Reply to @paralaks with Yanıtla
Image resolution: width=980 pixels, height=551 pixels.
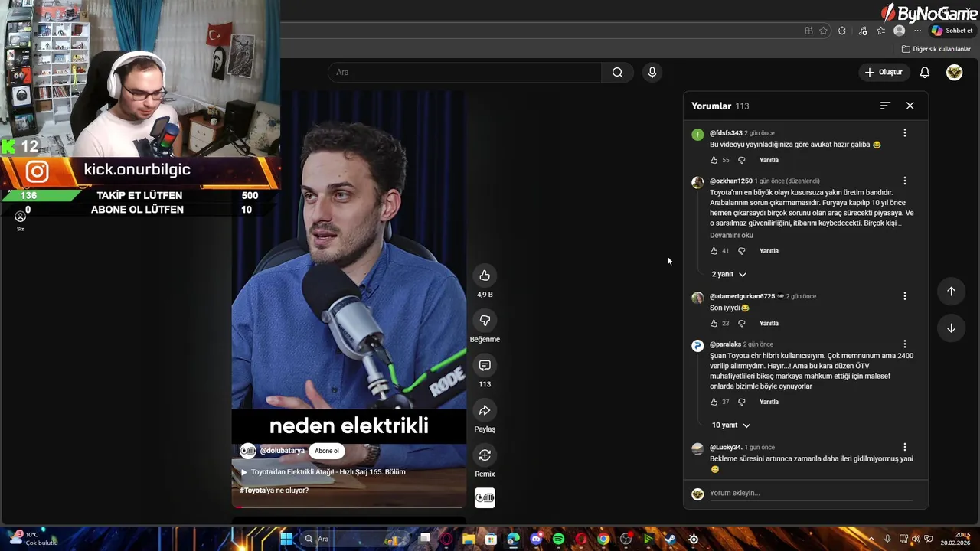click(769, 402)
